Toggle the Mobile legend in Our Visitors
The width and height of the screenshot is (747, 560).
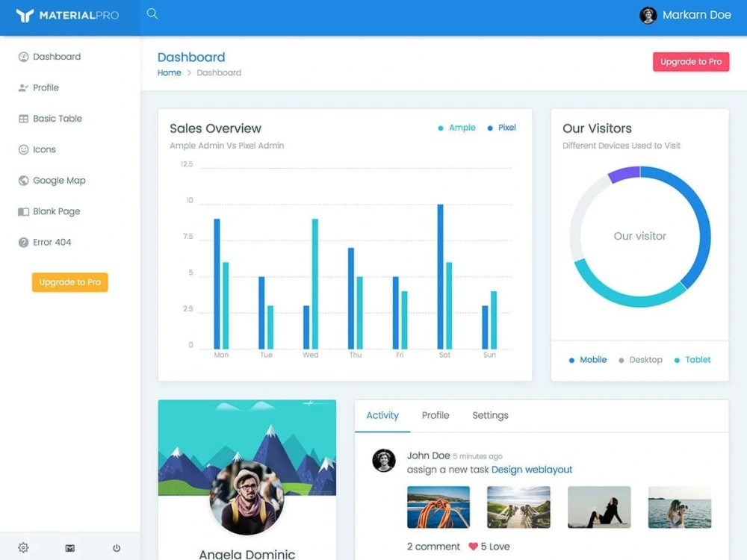pos(588,360)
